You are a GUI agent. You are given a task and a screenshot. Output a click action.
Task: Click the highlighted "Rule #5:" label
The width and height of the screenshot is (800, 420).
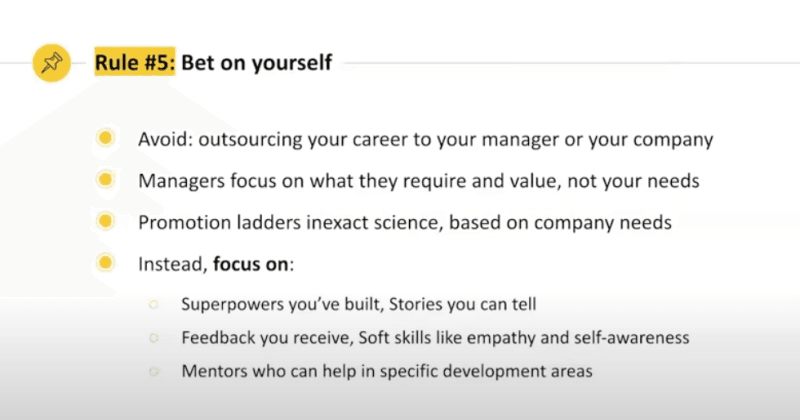pyautogui.click(x=135, y=63)
